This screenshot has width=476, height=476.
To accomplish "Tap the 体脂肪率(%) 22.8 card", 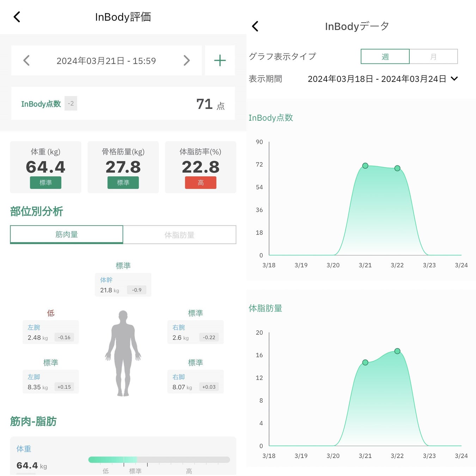I will [201, 167].
